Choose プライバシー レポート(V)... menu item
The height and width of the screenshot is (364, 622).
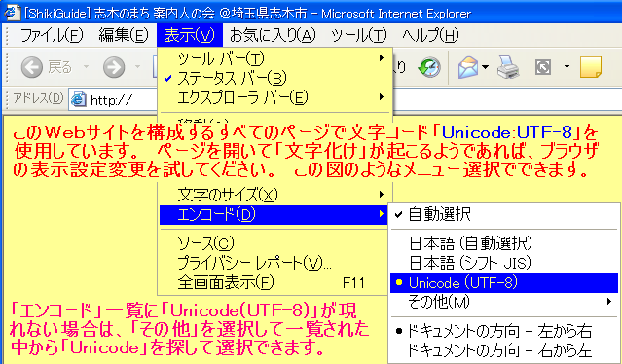click(274, 263)
